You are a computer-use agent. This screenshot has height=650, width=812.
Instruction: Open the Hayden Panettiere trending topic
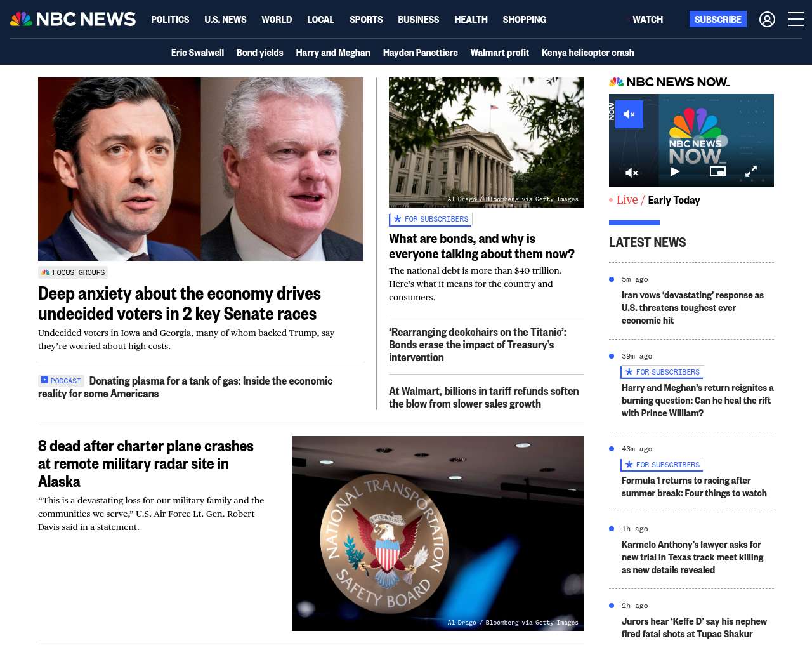420,53
